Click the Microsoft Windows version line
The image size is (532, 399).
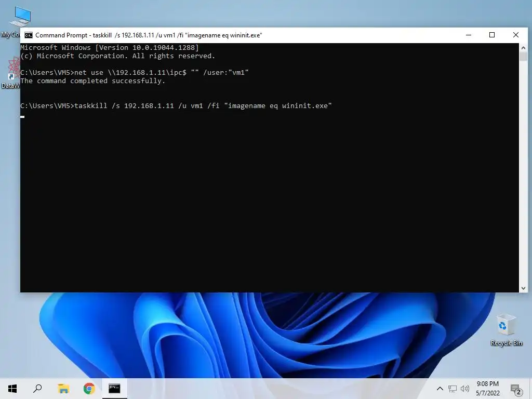click(x=110, y=48)
